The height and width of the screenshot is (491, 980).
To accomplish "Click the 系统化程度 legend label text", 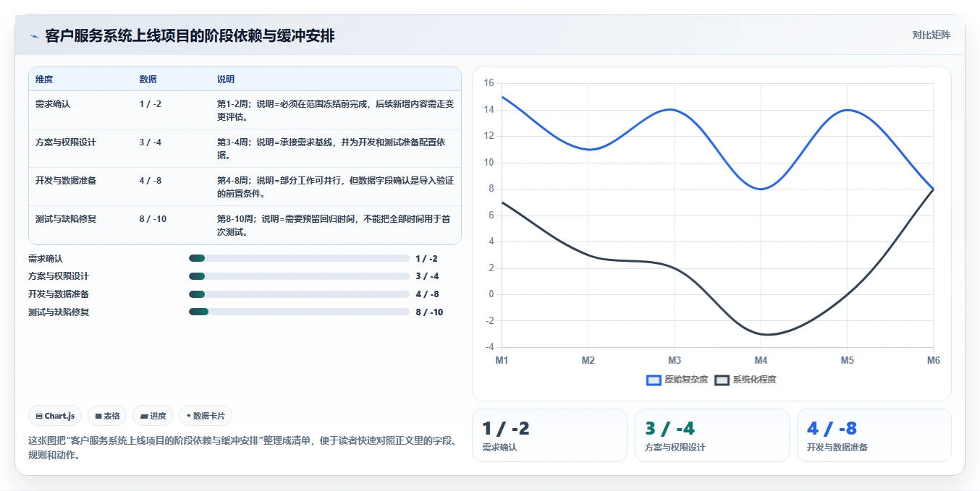I will (754, 380).
